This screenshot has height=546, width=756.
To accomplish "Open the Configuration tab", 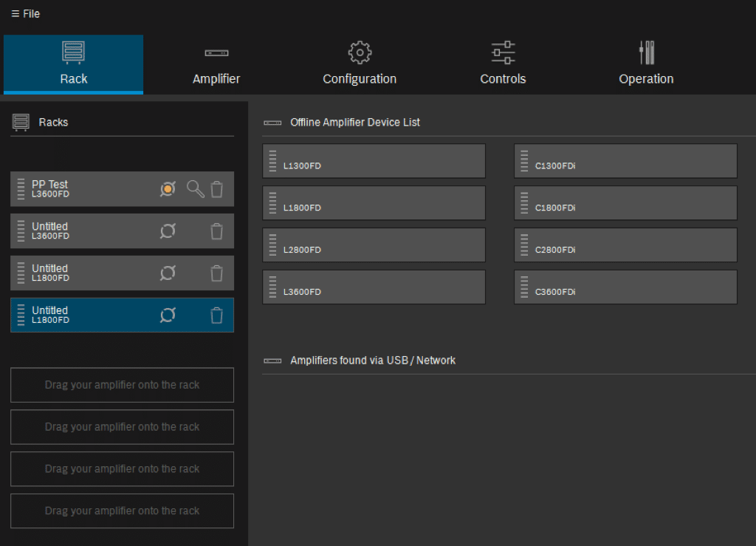I will click(x=360, y=64).
